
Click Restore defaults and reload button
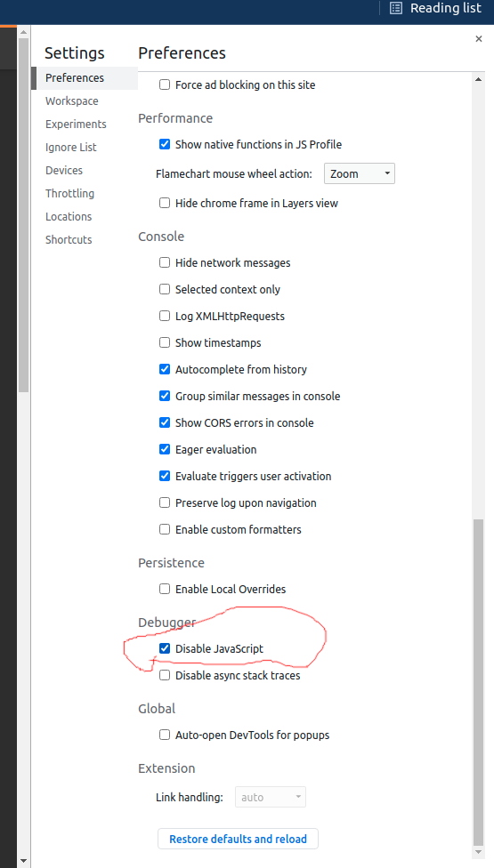pos(239,839)
